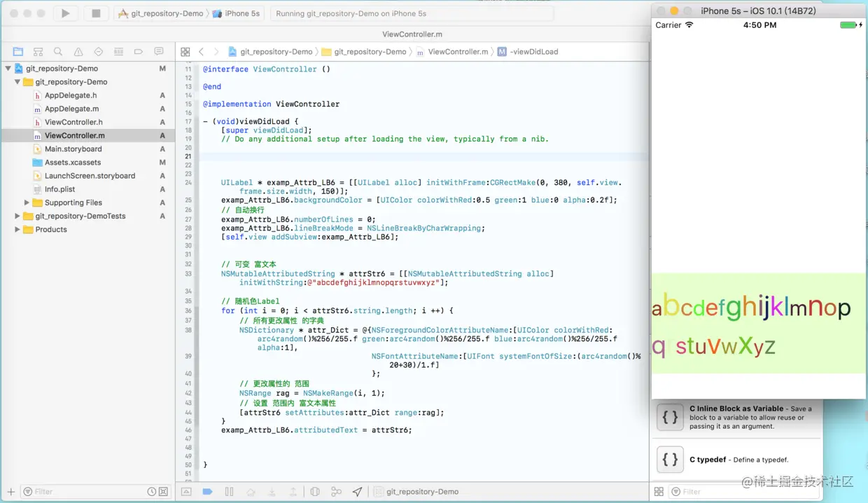Click the '@implementation ViewController' line
This screenshot has height=503, width=868.
[271, 104]
